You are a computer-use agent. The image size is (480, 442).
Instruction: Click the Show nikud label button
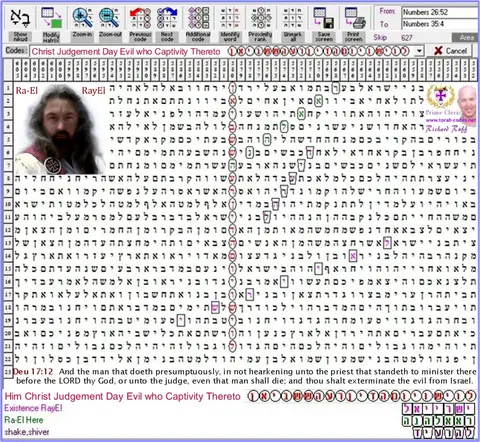click(x=20, y=37)
